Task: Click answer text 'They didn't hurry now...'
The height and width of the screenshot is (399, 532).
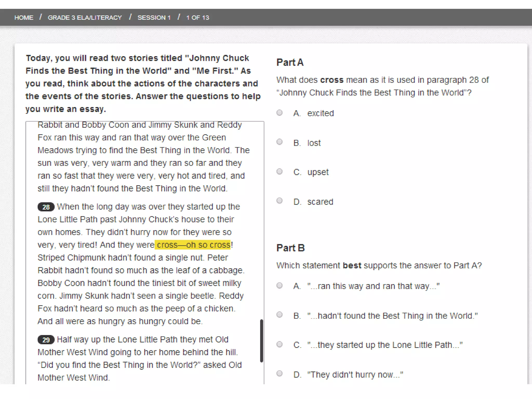Action: click(x=355, y=375)
